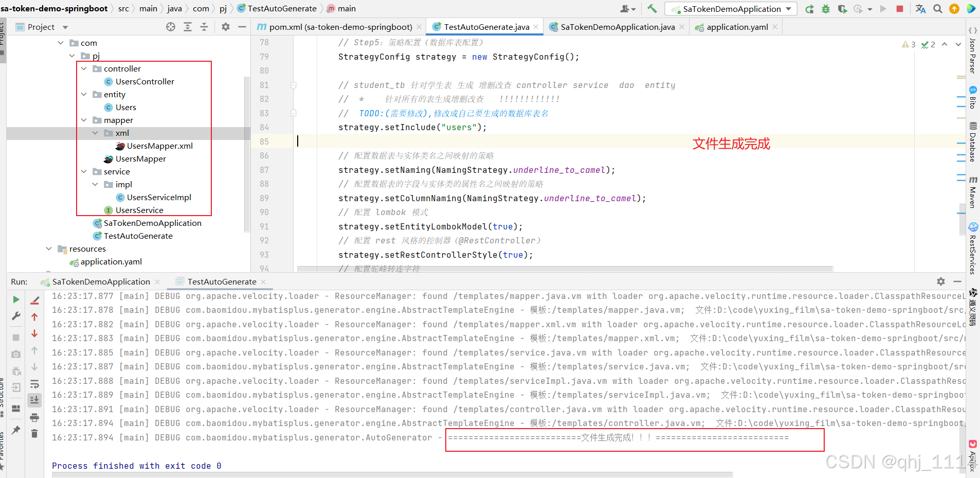Screen dimensions: 980x478
Task: Print console output with printer icon
Action: 34,417
